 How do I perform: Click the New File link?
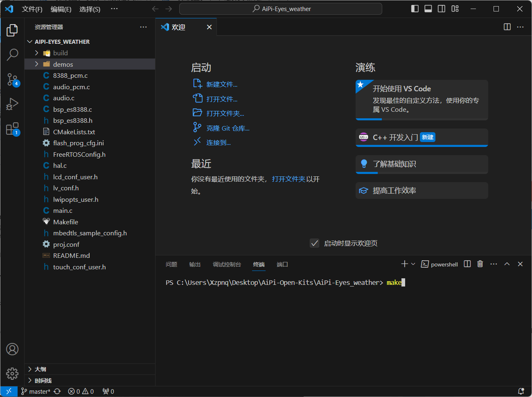[x=221, y=84]
